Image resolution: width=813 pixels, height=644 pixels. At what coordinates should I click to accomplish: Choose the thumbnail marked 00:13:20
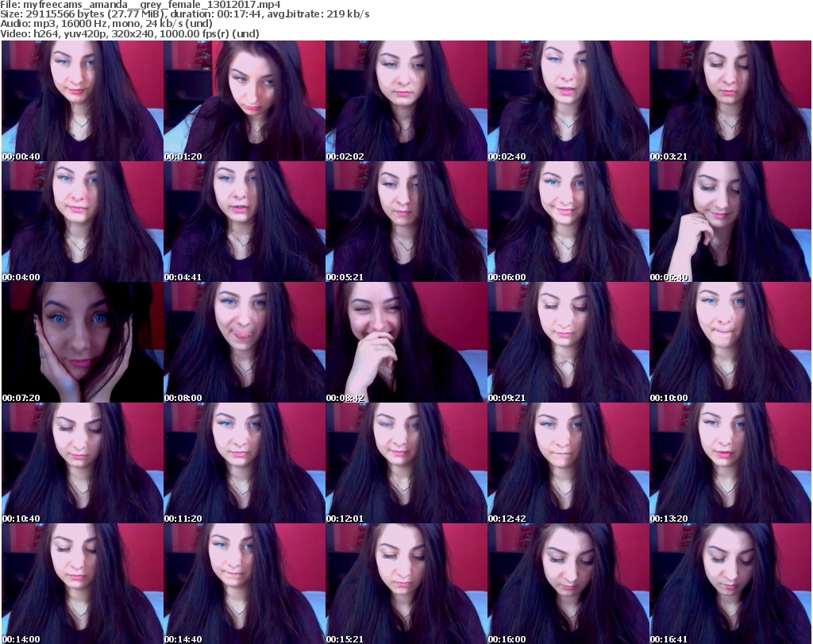[730, 463]
